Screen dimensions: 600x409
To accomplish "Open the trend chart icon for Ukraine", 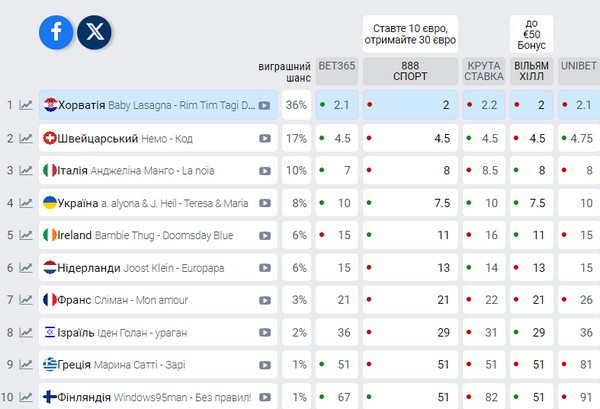I will pos(26,203).
